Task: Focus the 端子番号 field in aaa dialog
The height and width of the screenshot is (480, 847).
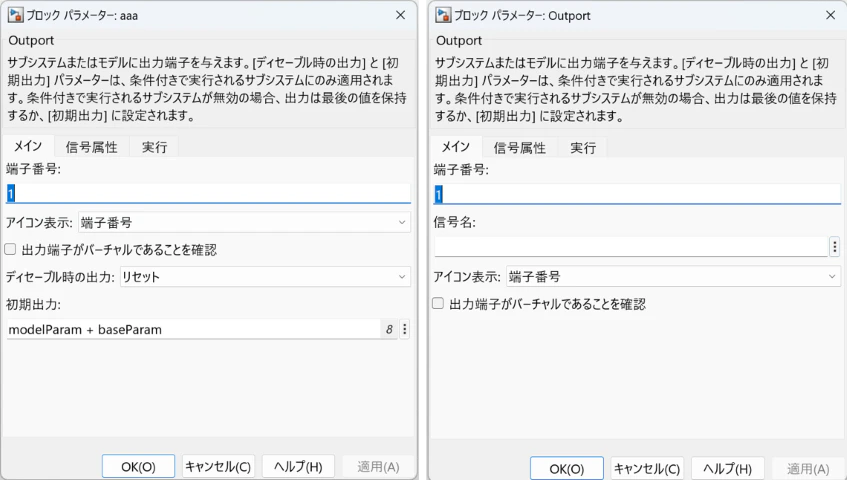Action: (208, 193)
